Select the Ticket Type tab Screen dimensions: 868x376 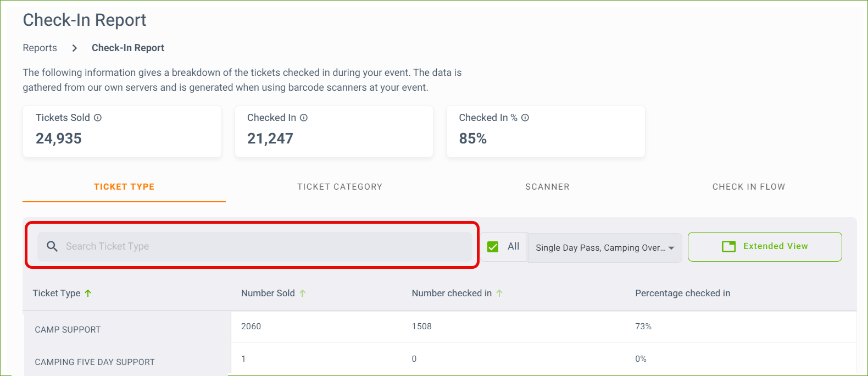124,187
